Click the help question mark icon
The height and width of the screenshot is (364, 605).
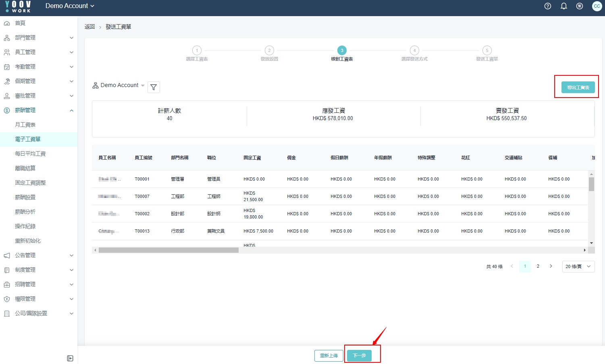coord(547,6)
